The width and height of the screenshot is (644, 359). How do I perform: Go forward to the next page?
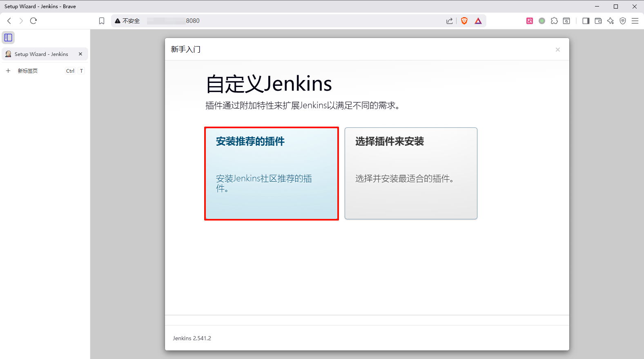21,21
